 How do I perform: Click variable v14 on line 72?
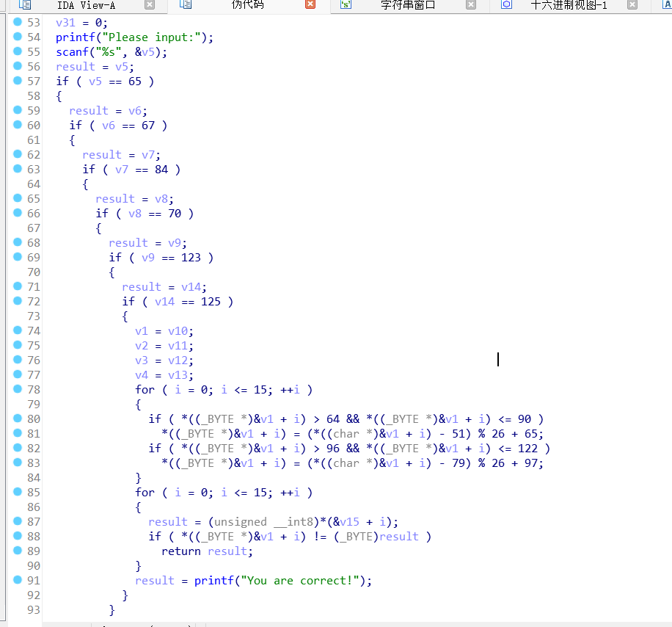pos(164,302)
